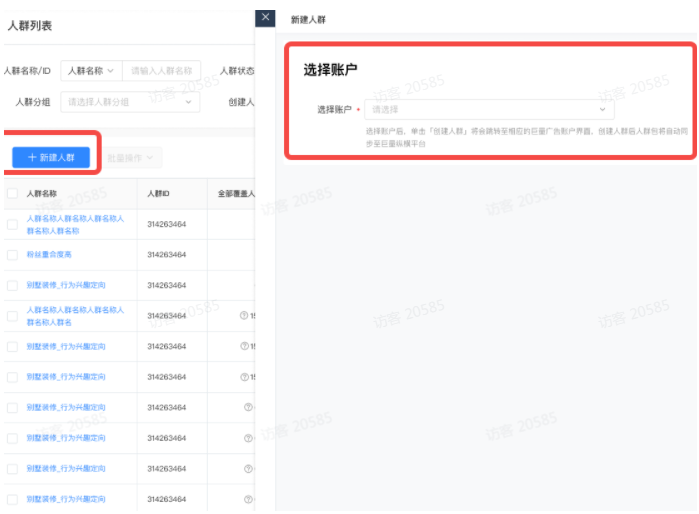Focus the 请输入人群名称 search field
This screenshot has height=514, width=699.
pos(161,71)
